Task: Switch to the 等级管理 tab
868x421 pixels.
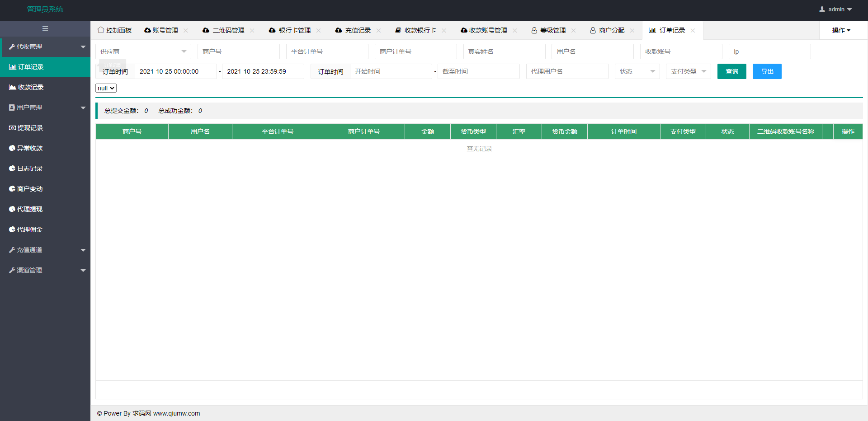Action: (x=553, y=30)
